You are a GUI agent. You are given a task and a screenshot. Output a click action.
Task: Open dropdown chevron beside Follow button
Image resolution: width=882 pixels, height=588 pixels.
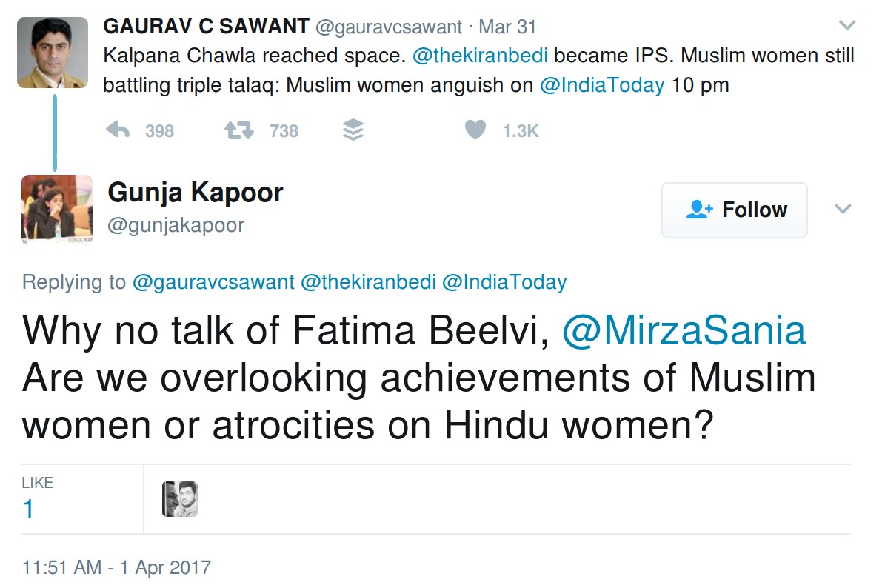coord(843,210)
